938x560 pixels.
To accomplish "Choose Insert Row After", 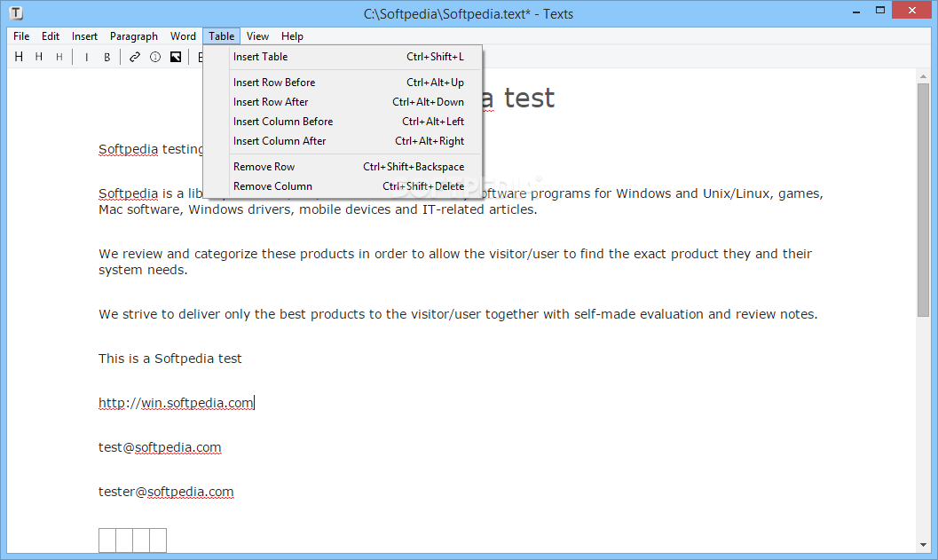I will click(343, 102).
